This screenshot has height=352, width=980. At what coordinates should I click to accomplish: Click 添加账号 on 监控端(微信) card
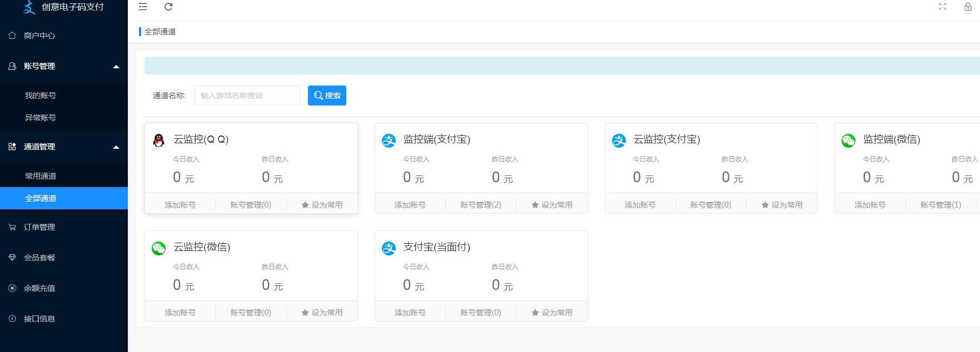(870, 205)
